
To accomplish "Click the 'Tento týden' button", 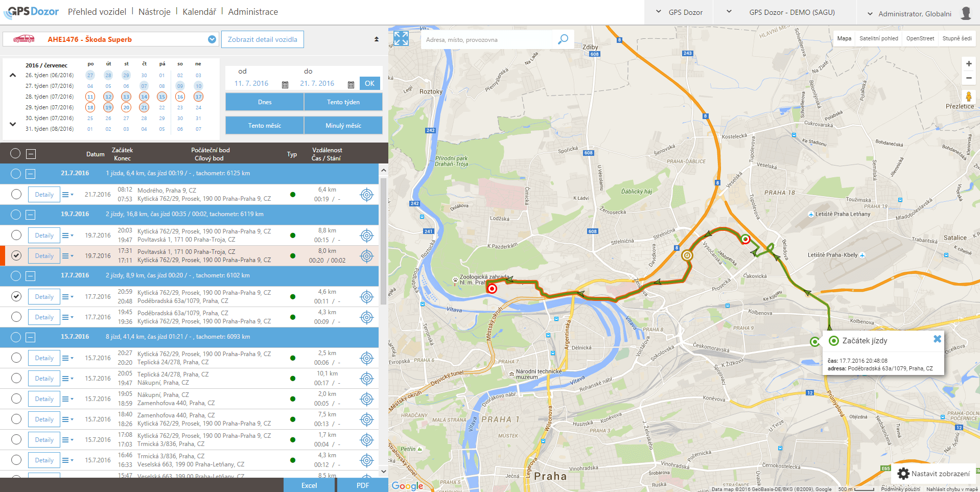I will coord(343,102).
